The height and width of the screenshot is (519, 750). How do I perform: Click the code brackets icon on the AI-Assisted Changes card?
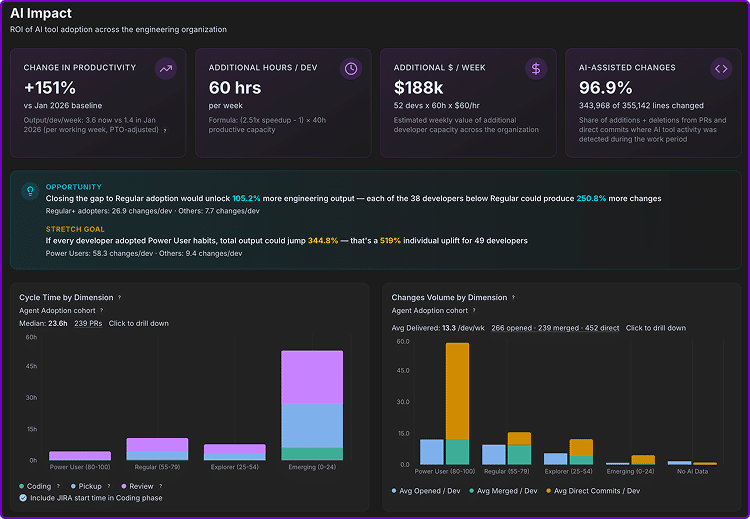(721, 69)
